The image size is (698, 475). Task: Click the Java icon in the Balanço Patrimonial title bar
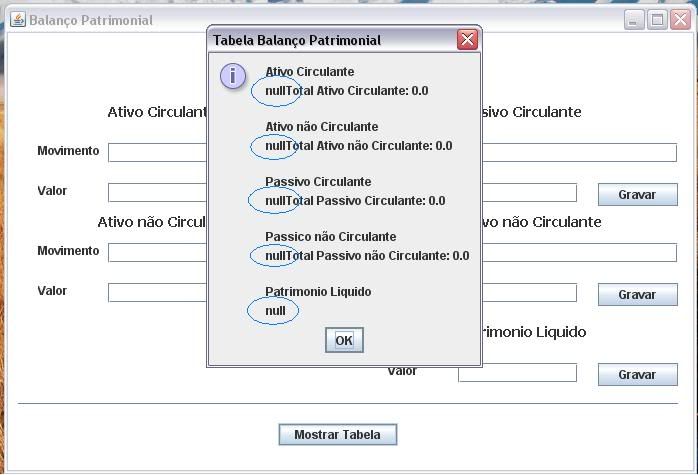[18, 20]
